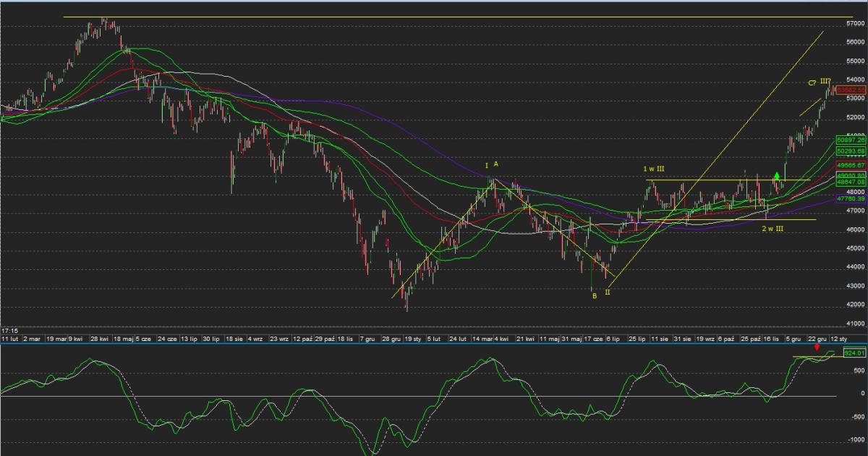Click the '28 kwi' date on time axis
This screenshot has height=456, width=868.
(100, 338)
